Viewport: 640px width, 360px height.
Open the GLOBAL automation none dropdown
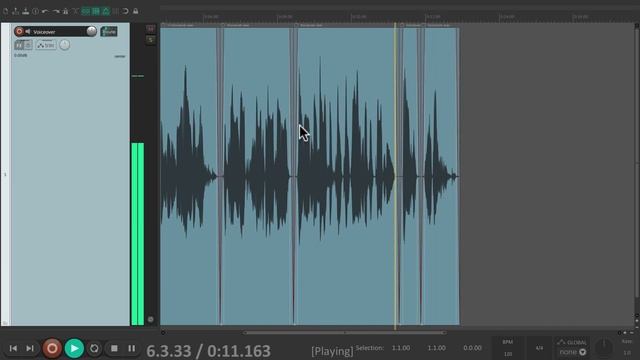572,352
